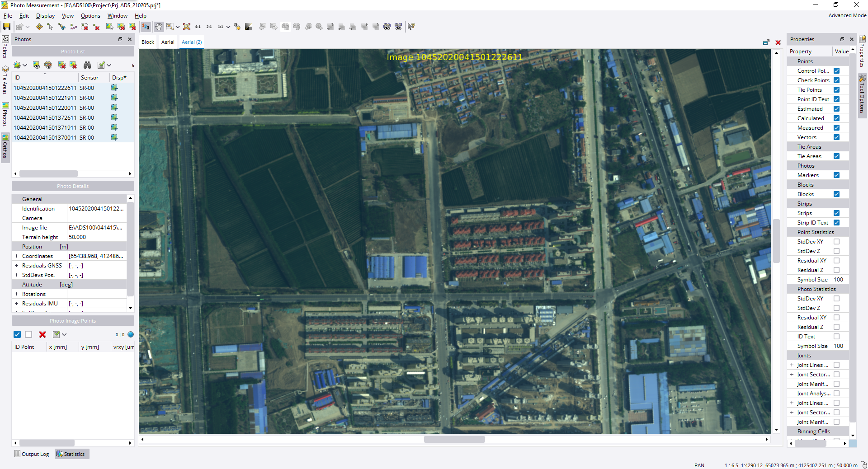Uncheck the Tie Points checkbox
Screen dimensions: 868x469
836,90
